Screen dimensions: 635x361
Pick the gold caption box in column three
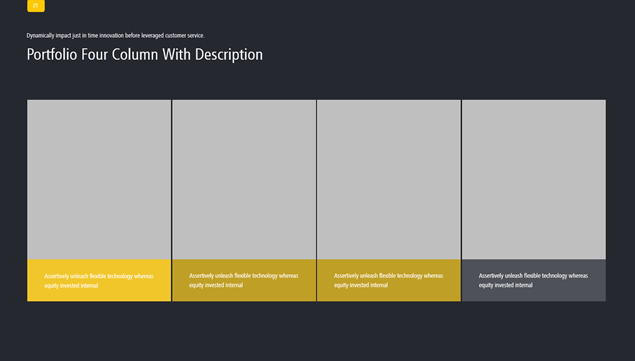click(389, 280)
